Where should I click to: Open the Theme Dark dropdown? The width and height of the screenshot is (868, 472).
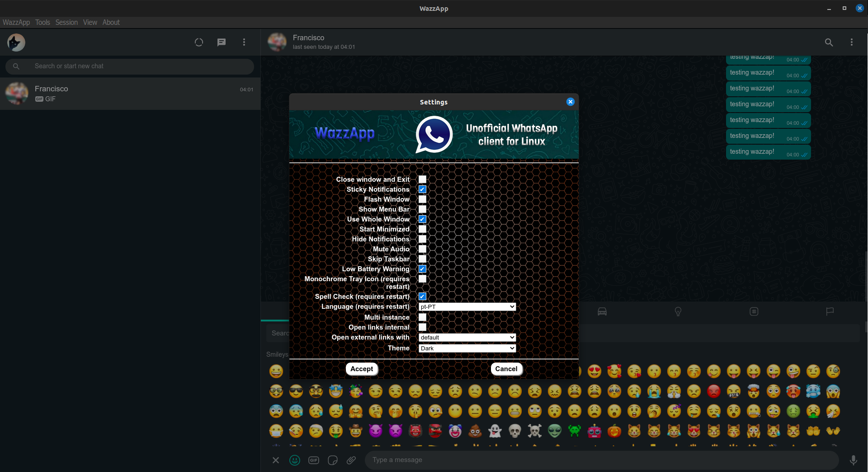[467, 348]
